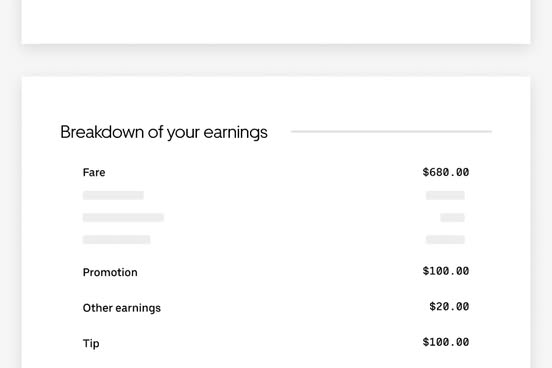
Task: Click the word 'earnings' in the heading
Action: pos(236,133)
